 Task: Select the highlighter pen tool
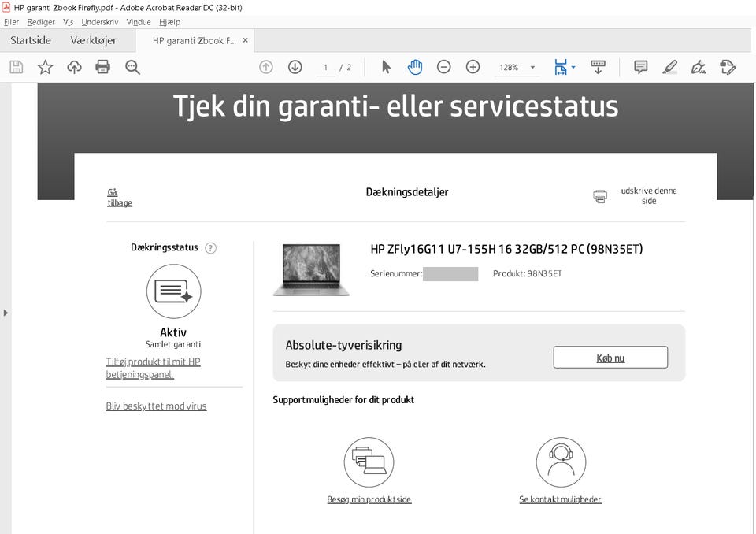click(x=669, y=67)
